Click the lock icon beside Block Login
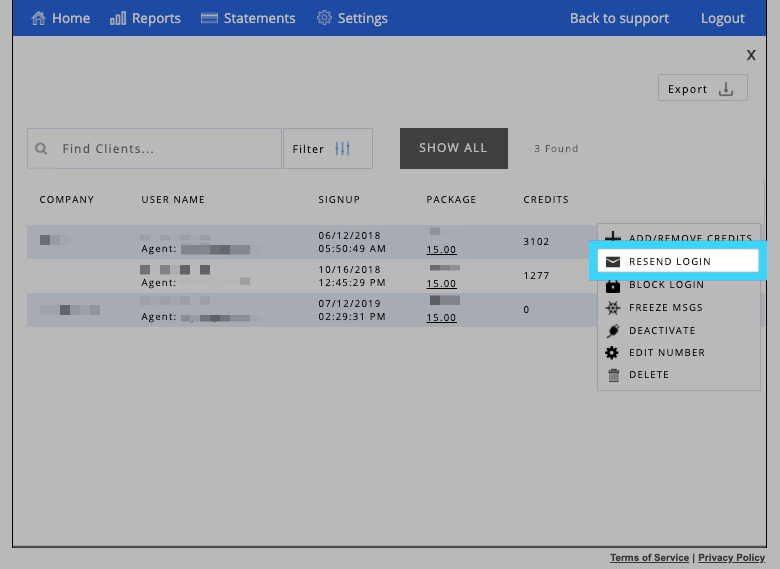Image resolution: width=780 pixels, height=569 pixels. 613,285
